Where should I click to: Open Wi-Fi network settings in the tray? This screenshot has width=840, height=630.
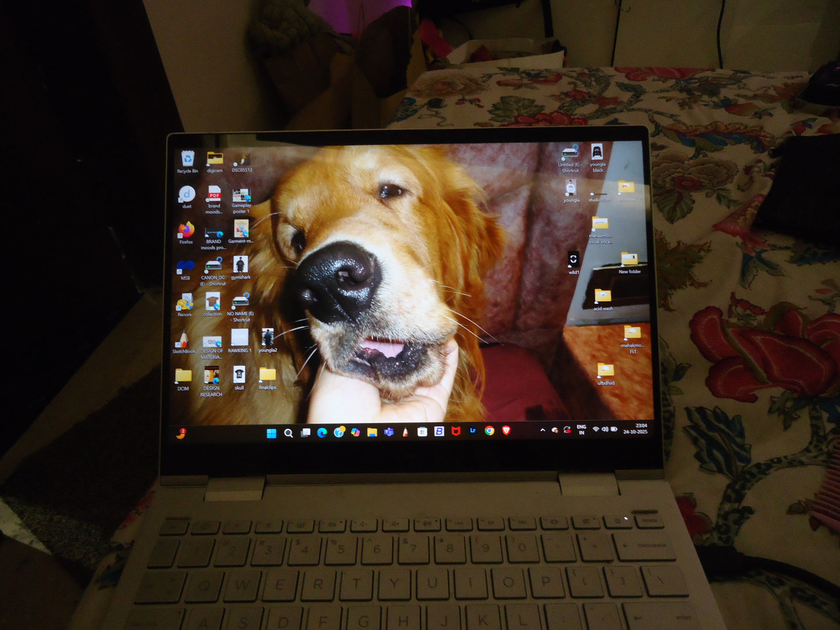tap(596, 429)
